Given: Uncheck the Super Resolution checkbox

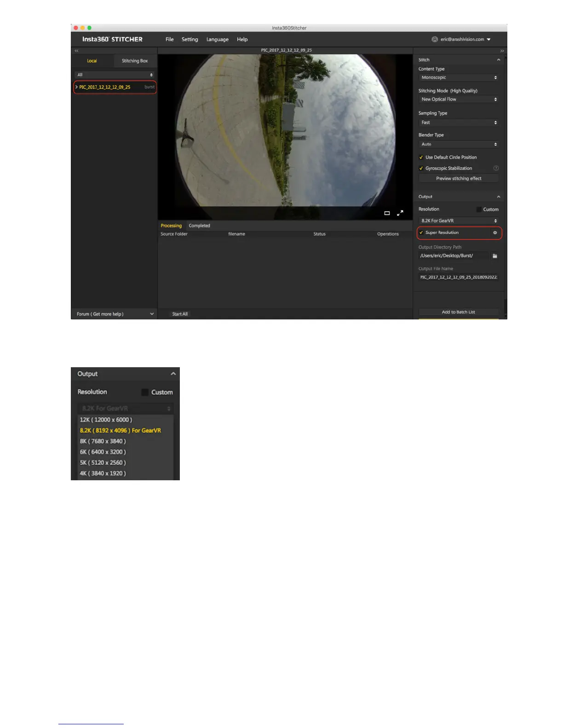Looking at the screenshot, I should pos(421,233).
